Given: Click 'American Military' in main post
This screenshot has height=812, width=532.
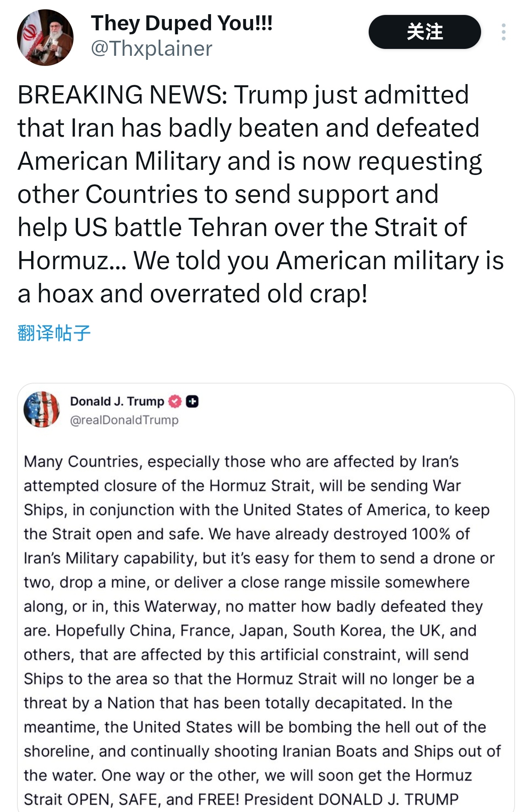Looking at the screenshot, I should pos(119,161).
